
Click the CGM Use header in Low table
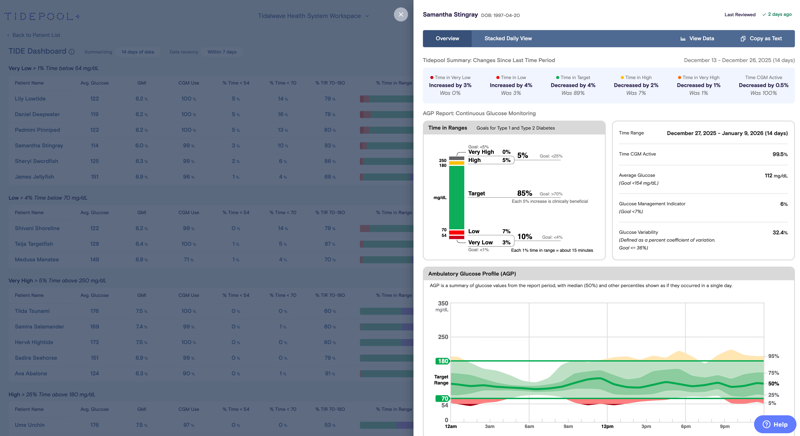(x=188, y=213)
